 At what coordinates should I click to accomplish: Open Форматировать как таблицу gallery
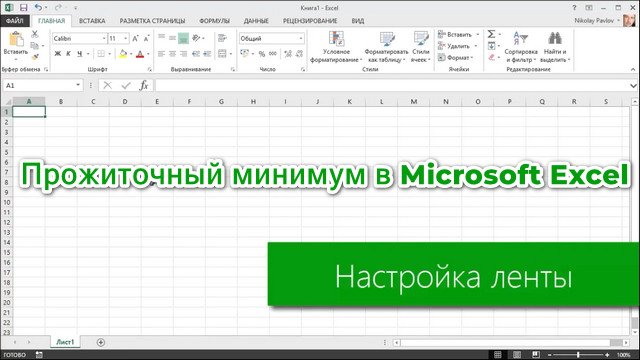386,47
